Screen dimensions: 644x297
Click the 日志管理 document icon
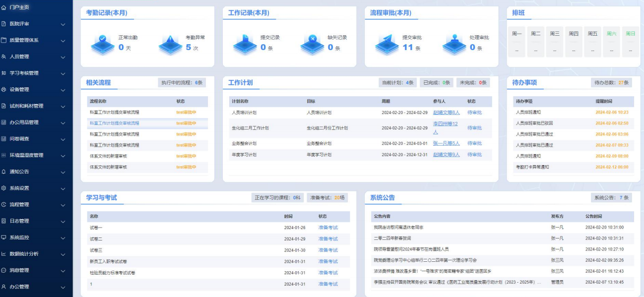pyautogui.click(x=4, y=221)
